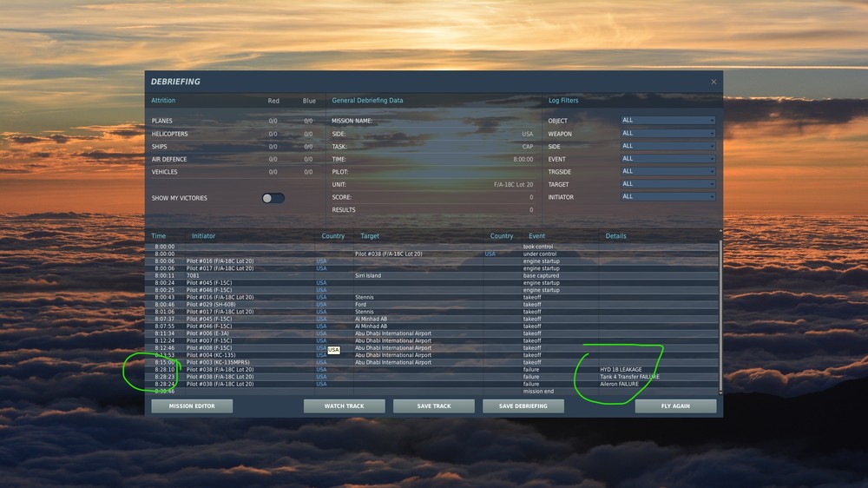Select the Aileron FAILURE row
Screen dimensions: 868x488
pos(433,384)
